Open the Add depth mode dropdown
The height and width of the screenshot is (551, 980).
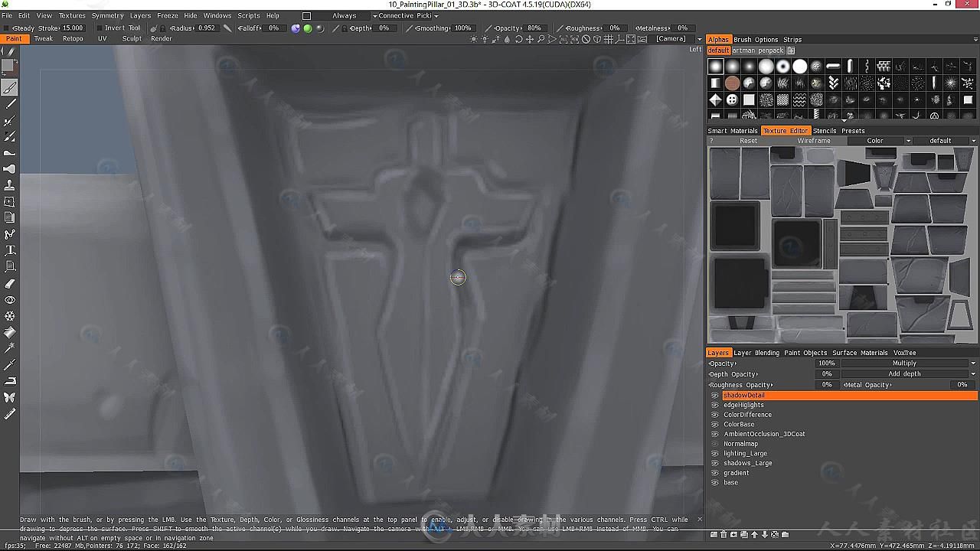[910, 374]
